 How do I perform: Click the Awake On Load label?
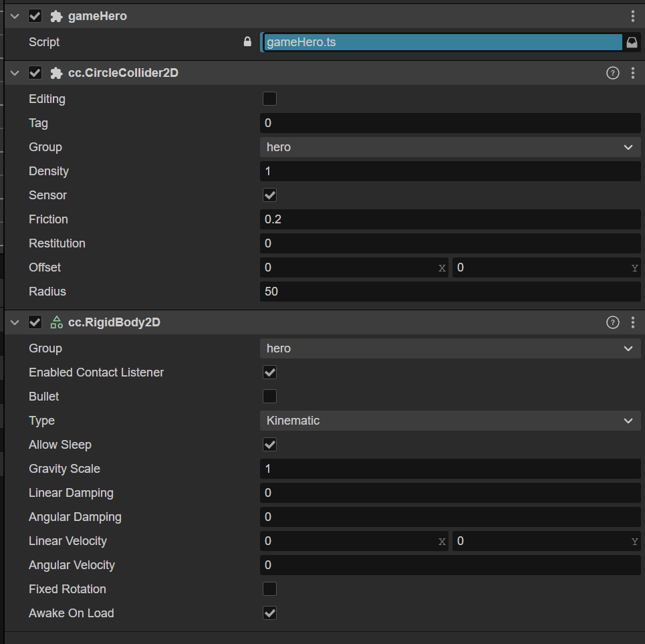[71, 613]
